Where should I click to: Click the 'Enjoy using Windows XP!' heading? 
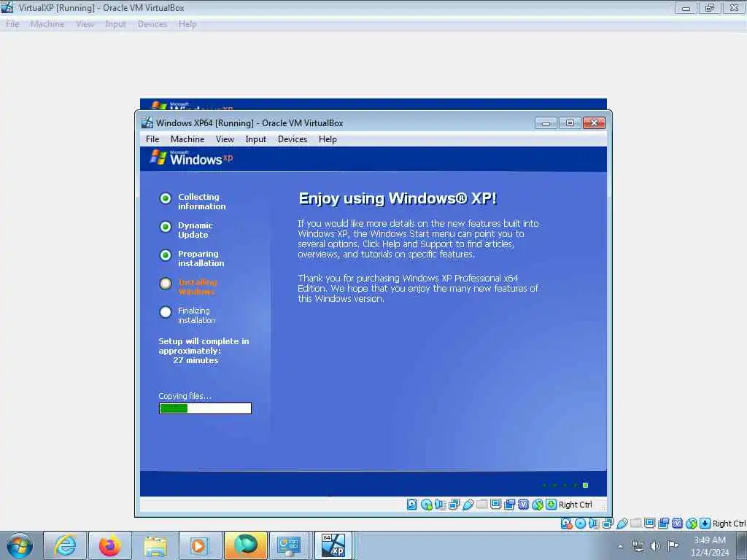(398, 198)
